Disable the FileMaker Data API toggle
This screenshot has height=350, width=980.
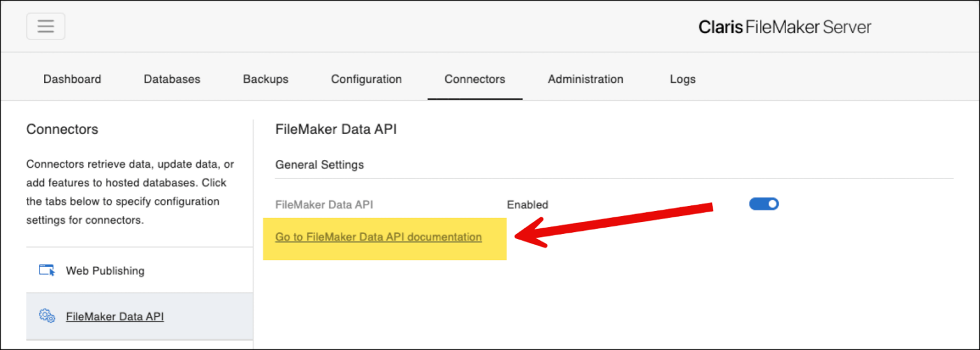click(x=764, y=204)
